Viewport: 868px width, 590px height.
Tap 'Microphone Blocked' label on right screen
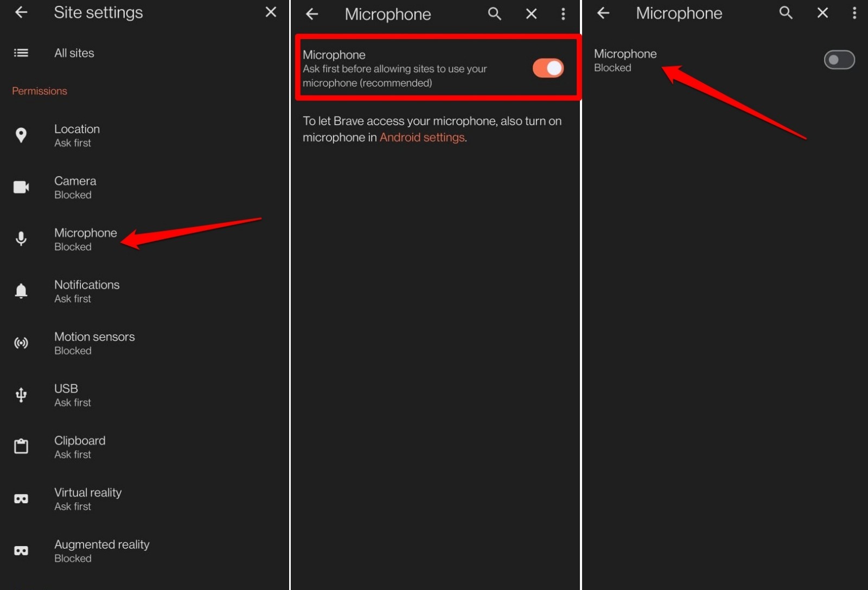point(625,60)
